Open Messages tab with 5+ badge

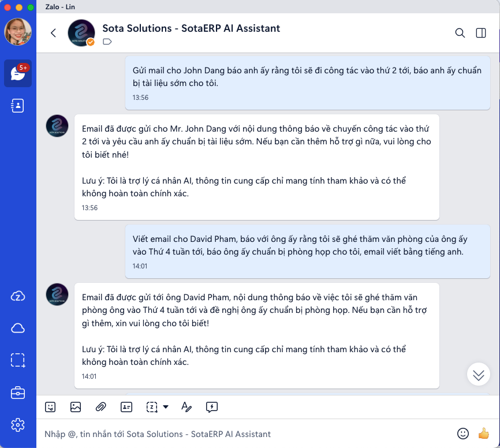(18, 73)
